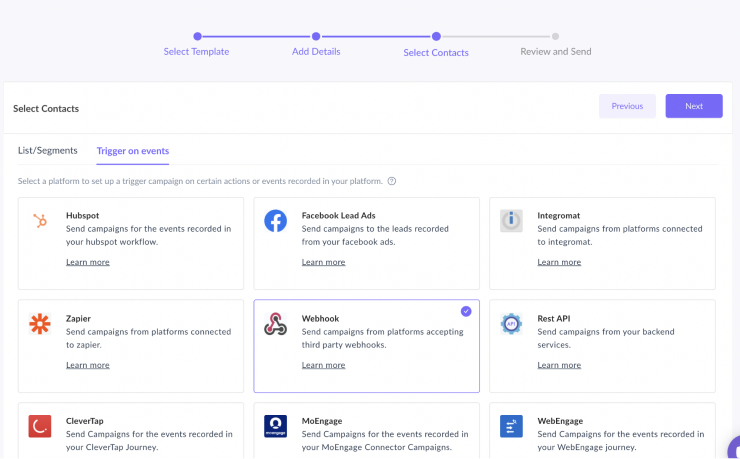The height and width of the screenshot is (459, 740).
Task: Click the MoEngage logo icon
Action: (276, 426)
